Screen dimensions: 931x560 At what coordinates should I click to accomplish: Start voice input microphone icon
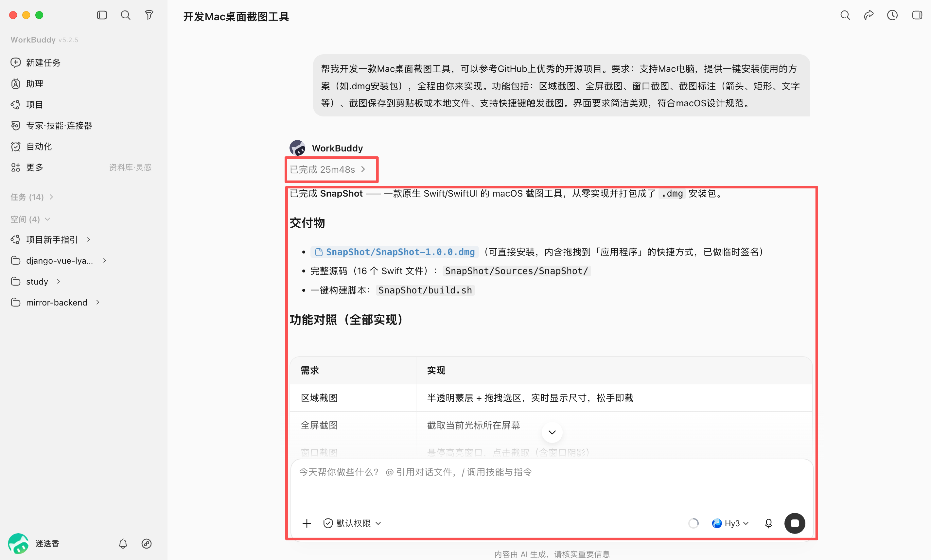(x=768, y=523)
